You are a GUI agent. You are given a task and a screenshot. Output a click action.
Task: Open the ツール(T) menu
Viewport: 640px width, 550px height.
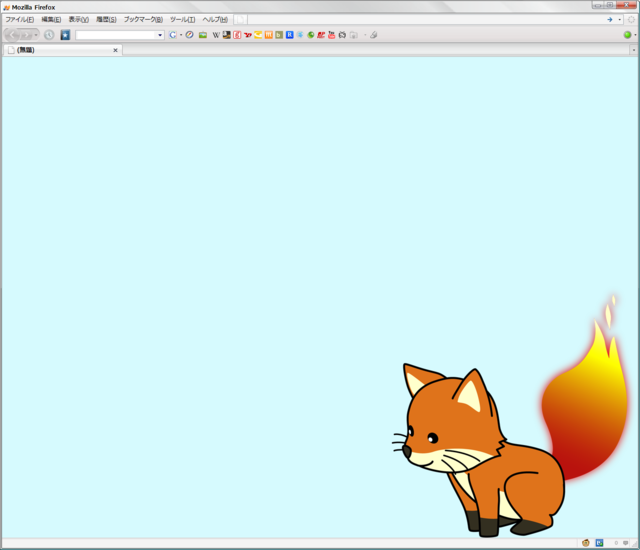click(x=182, y=20)
